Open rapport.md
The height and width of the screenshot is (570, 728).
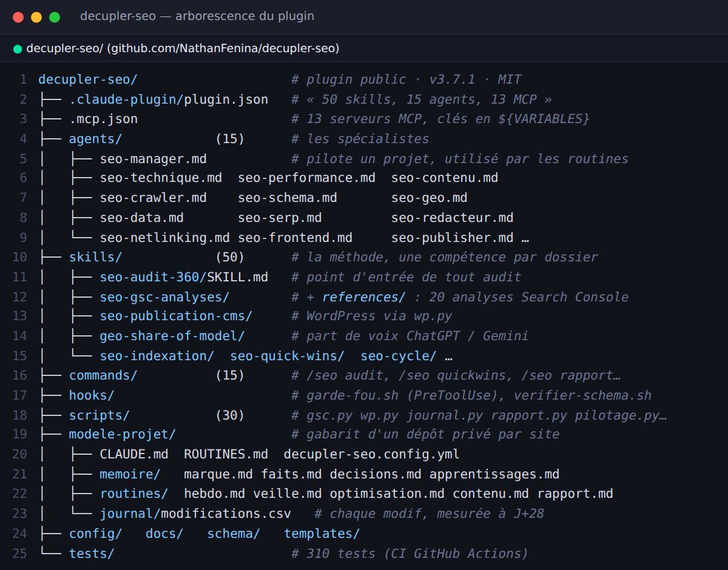coord(575,494)
